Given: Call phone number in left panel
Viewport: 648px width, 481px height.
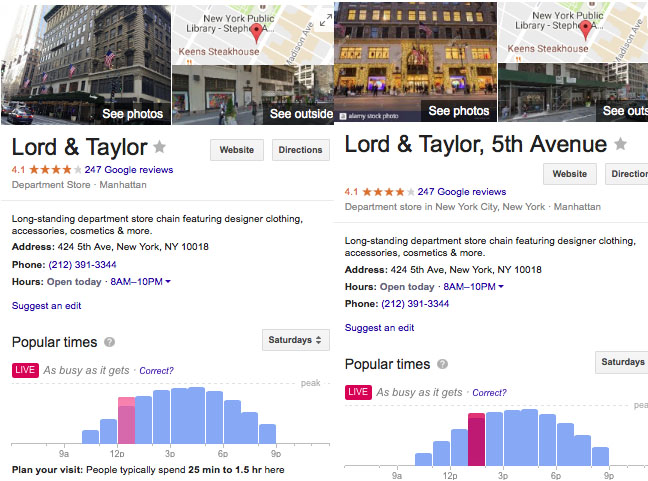Looking at the screenshot, I should coord(82,264).
